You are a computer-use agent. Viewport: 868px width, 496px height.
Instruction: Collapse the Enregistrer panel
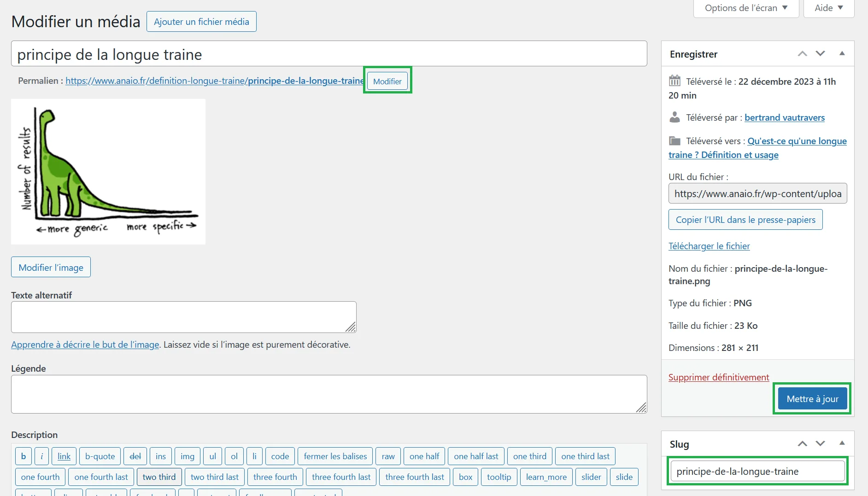(x=842, y=53)
